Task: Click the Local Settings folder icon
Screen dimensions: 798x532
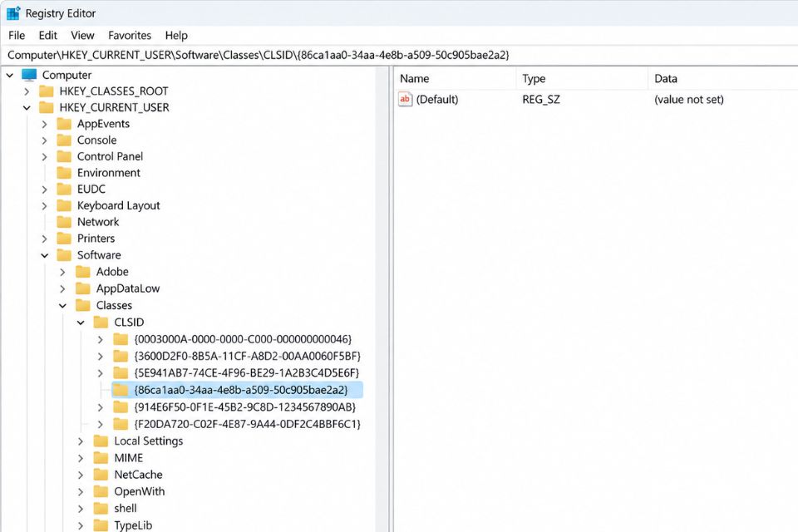Action: (101, 441)
